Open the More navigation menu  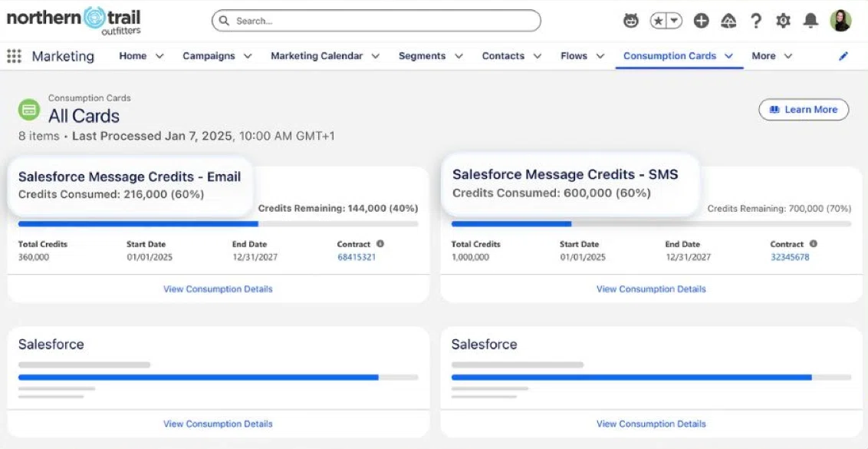click(x=771, y=56)
